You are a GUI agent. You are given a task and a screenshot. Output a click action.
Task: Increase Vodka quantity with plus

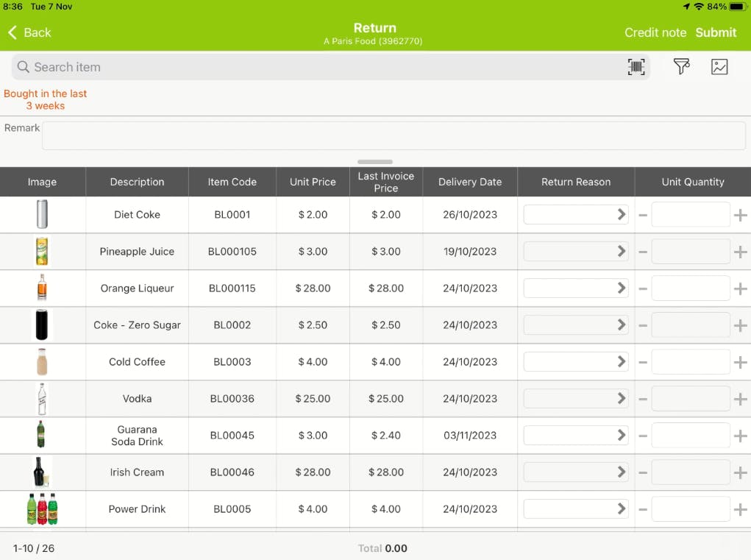point(741,399)
